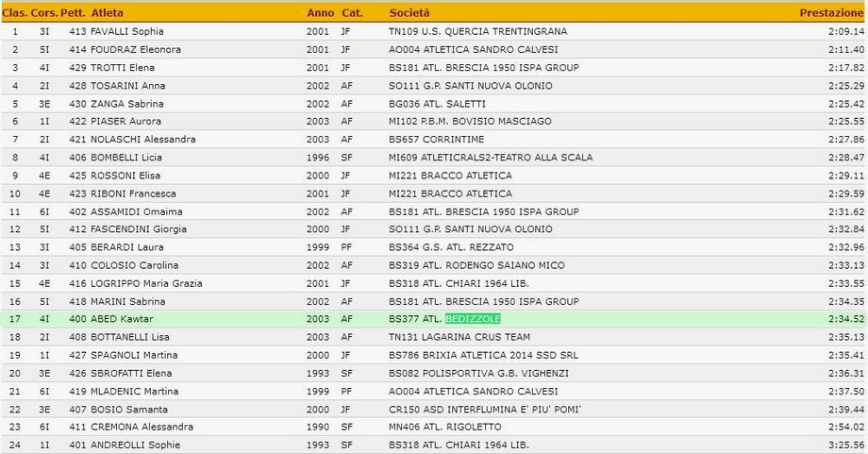Select athlete BOSIO Samanta
This screenshot has width=868, height=454.
click(129, 410)
